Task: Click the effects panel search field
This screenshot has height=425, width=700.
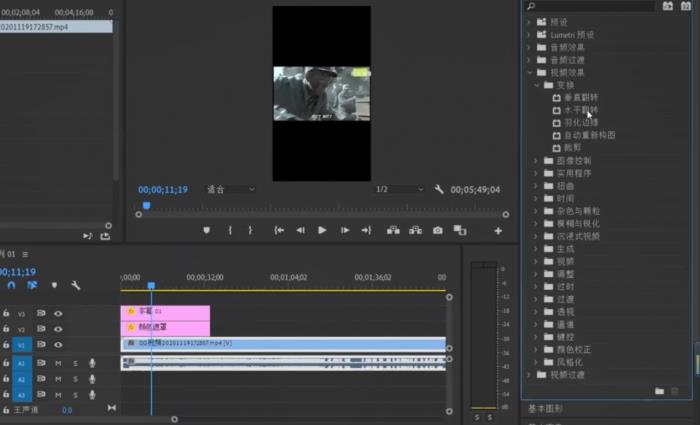Action: click(590, 7)
